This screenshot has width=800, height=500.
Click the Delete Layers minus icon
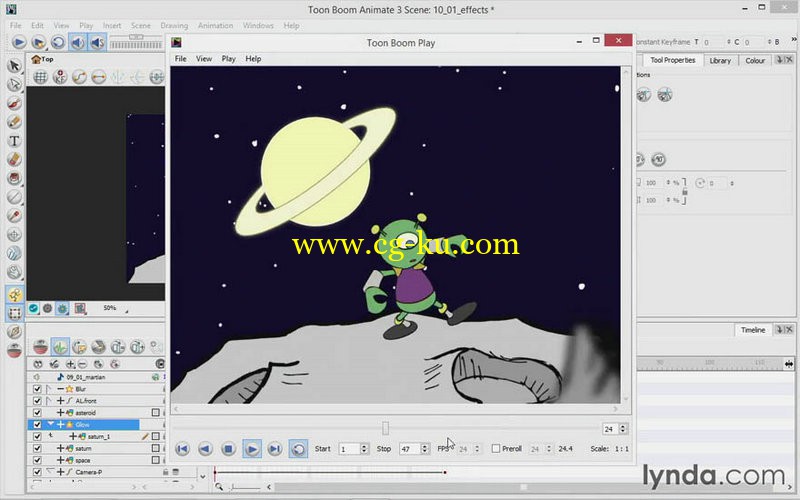click(x=82, y=364)
